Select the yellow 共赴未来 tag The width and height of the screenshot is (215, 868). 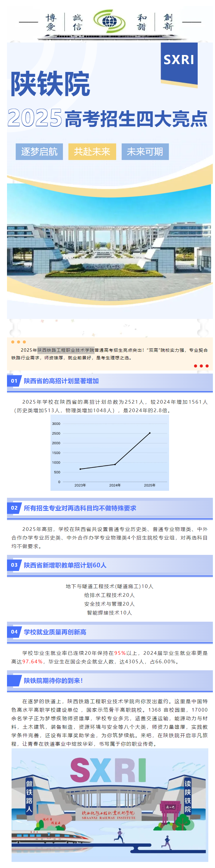click(92, 152)
